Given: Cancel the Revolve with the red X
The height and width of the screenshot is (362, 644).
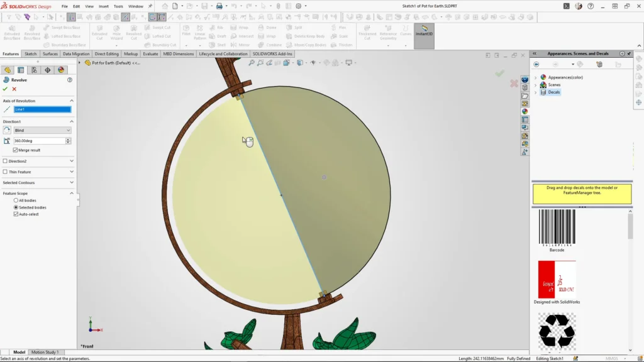Looking at the screenshot, I should tap(14, 89).
